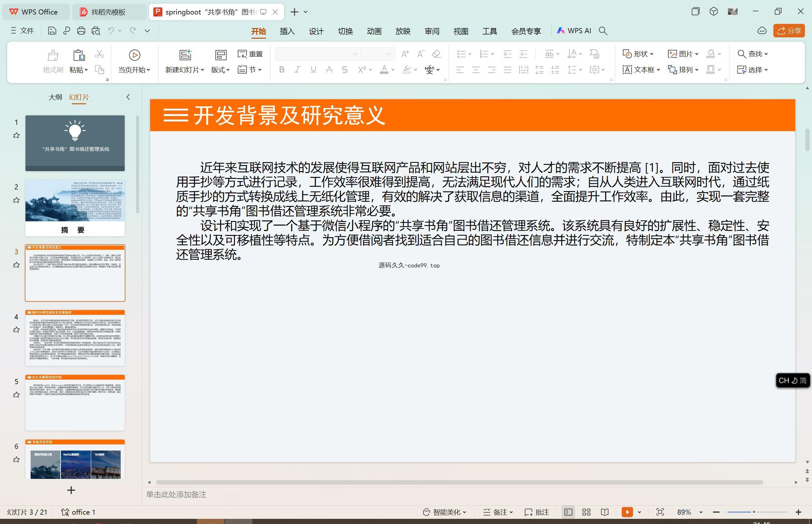The height and width of the screenshot is (524, 812).
Task: Toggle normal view button in status bar
Action: click(x=568, y=512)
